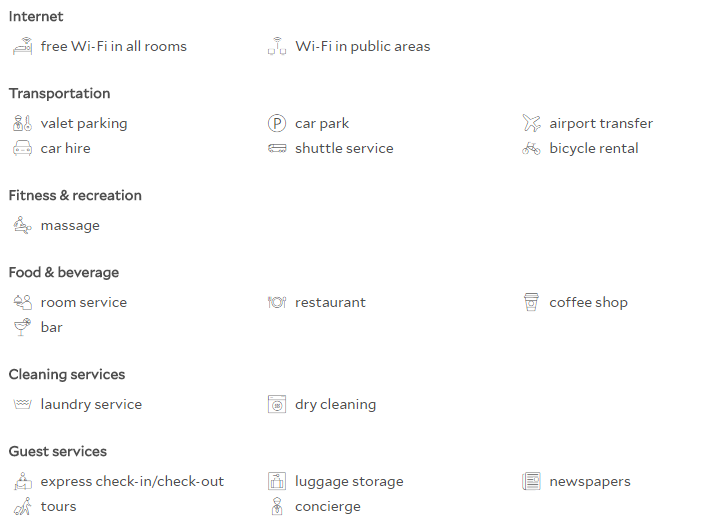Click the dry cleaning machine icon

pos(277,405)
